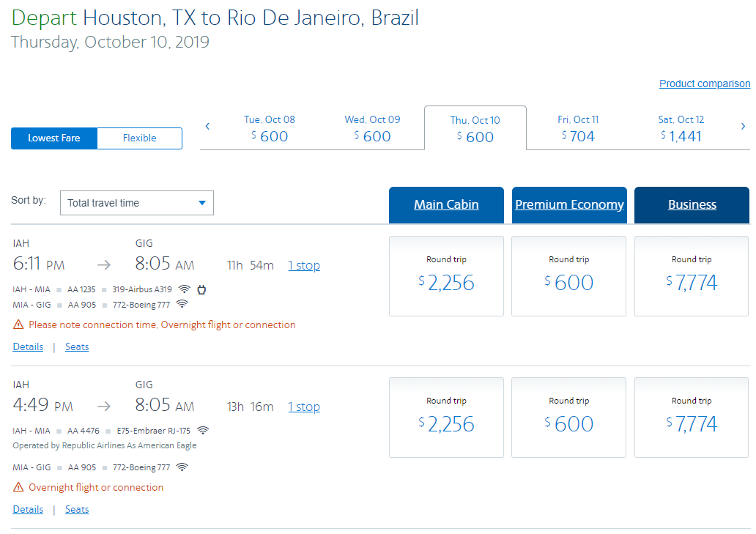Viewport: 756px width, 534px height.
Task: Expand 1 stop info for 6:11 PM flight
Action: coord(304,265)
